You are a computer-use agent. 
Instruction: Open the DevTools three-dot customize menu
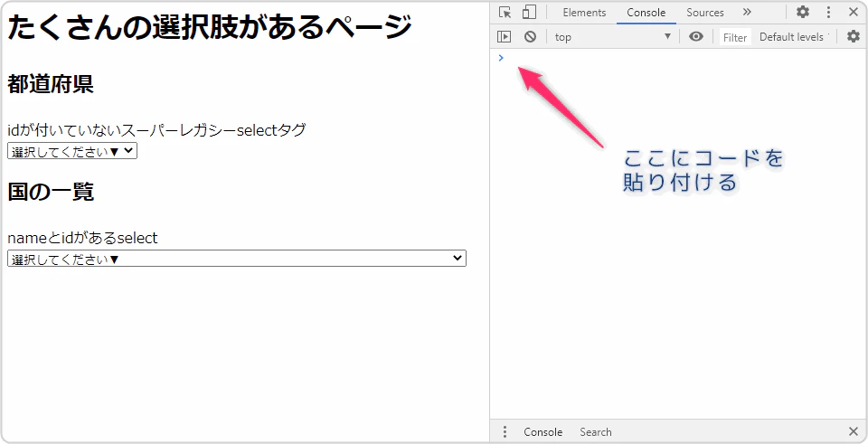(x=828, y=12)
